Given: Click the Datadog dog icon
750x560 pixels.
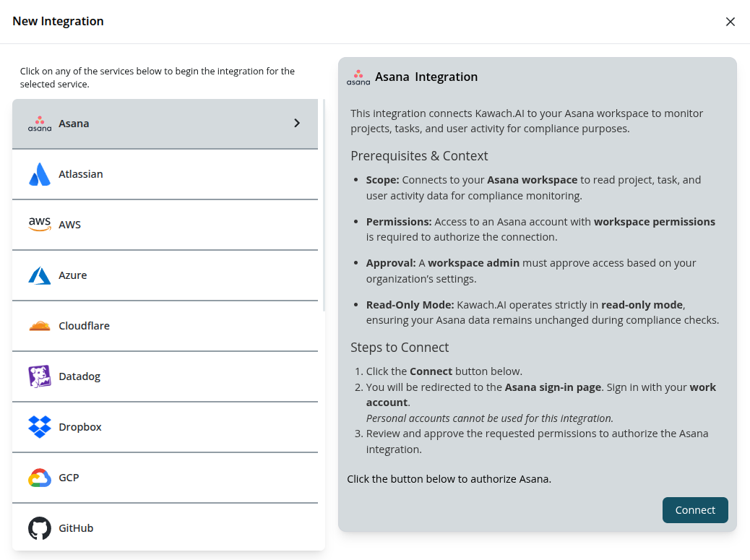Looking at the screenshot, I should 40,376.
